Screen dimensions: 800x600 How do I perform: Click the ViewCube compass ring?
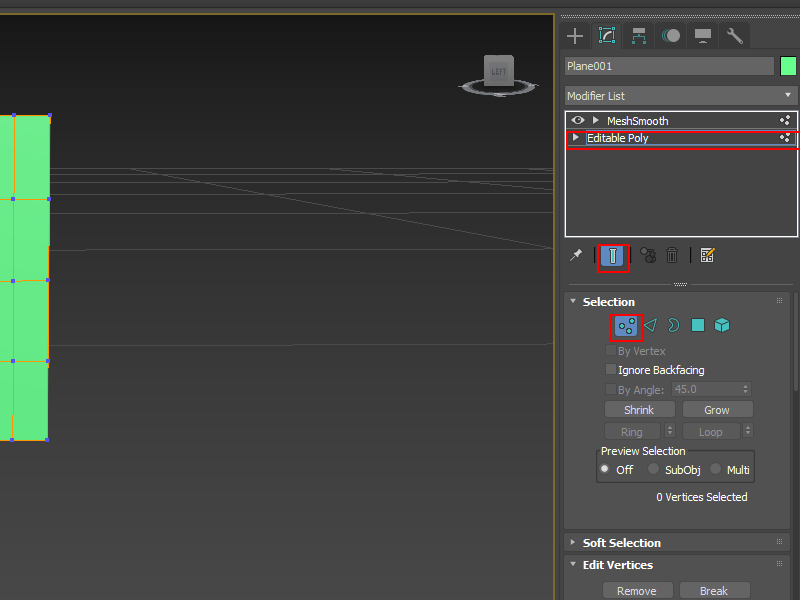(x=498, y=89)
